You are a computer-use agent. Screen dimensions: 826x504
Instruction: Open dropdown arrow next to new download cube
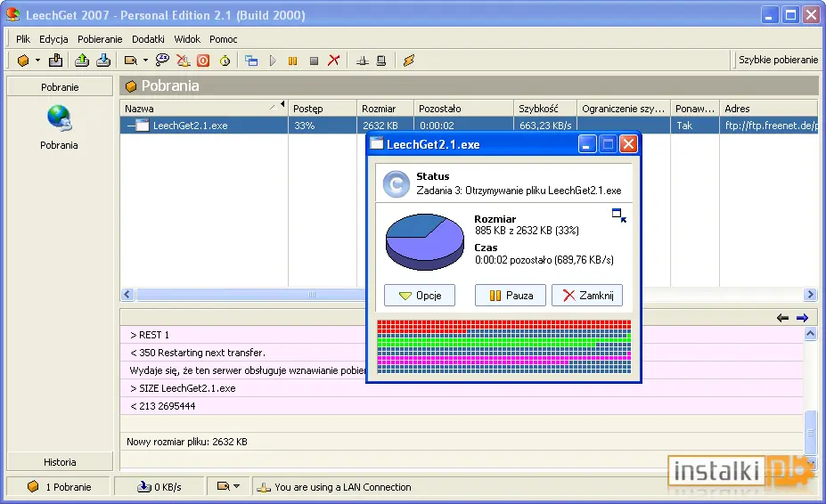click(38, 61)
